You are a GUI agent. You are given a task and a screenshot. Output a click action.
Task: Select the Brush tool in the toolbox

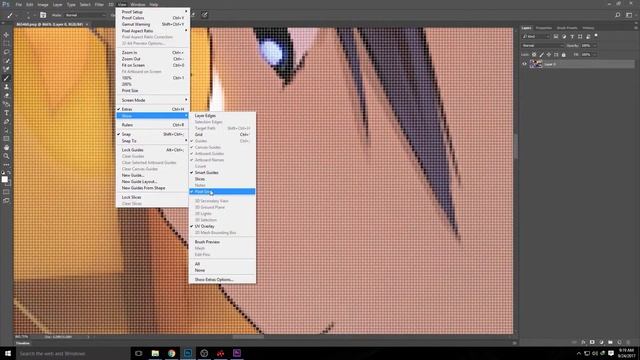(6, 78)
